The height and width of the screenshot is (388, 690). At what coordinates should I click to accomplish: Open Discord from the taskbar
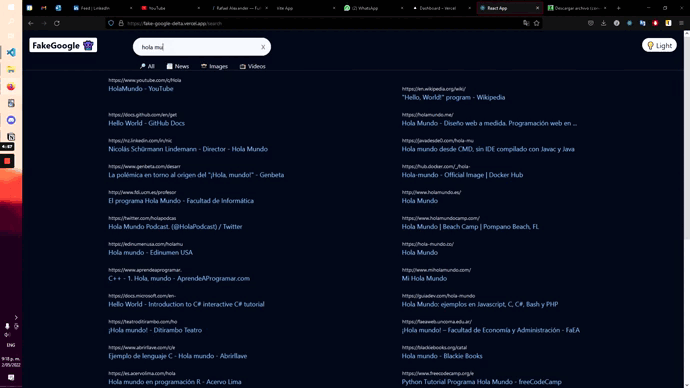(11, 120)
